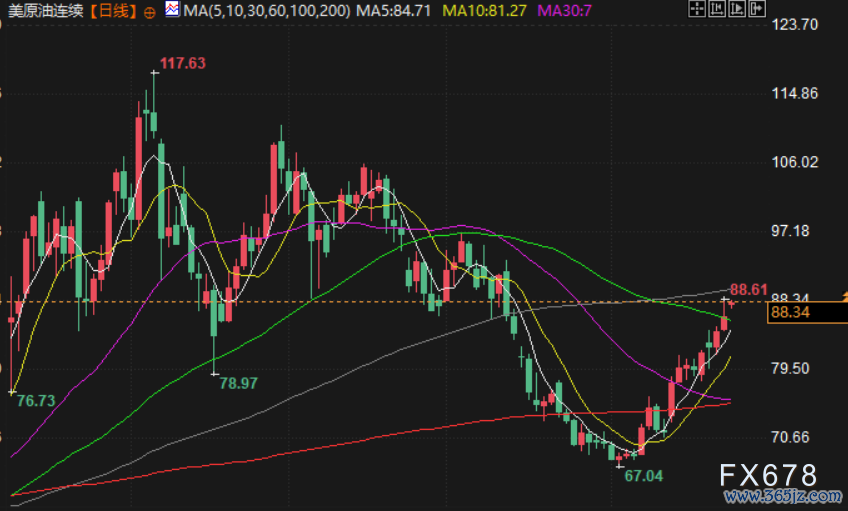Click the red 88.61 price label
The width and height of the screenshot is (848, 511).
pos(748,290)
